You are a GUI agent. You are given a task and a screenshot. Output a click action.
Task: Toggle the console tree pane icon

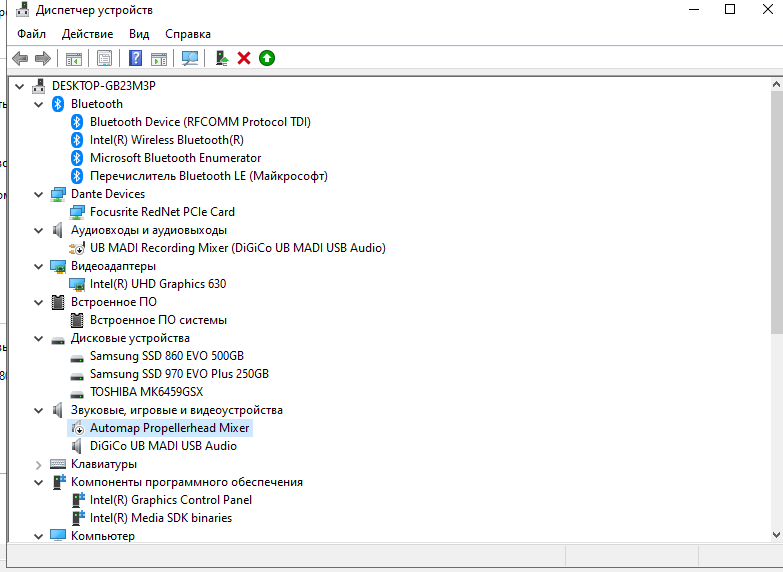74,58
